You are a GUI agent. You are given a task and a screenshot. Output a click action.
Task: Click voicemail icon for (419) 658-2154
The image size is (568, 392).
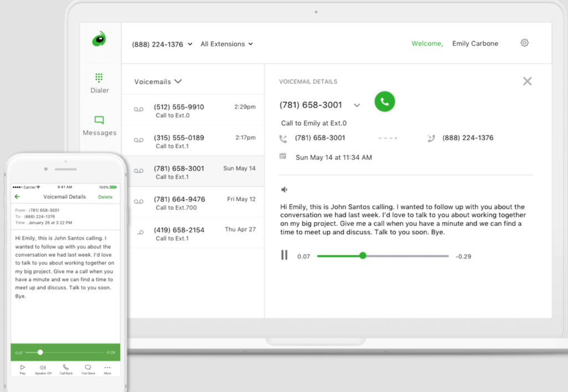(140, 232)
